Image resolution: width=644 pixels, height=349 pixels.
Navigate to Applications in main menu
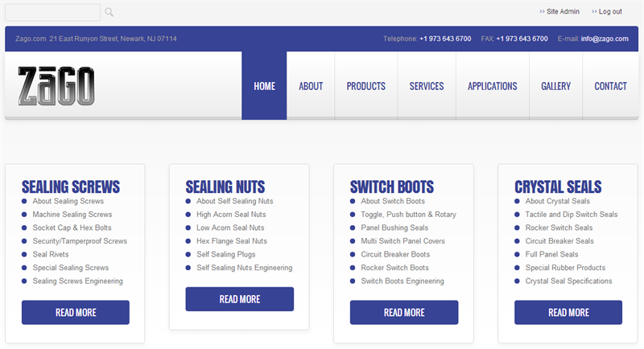[x=492, y=86]
